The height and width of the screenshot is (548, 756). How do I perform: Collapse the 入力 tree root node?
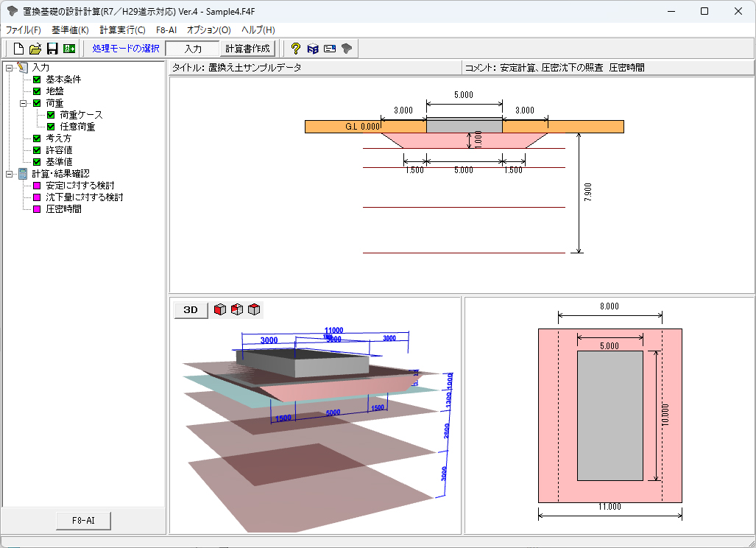(9, 68)
